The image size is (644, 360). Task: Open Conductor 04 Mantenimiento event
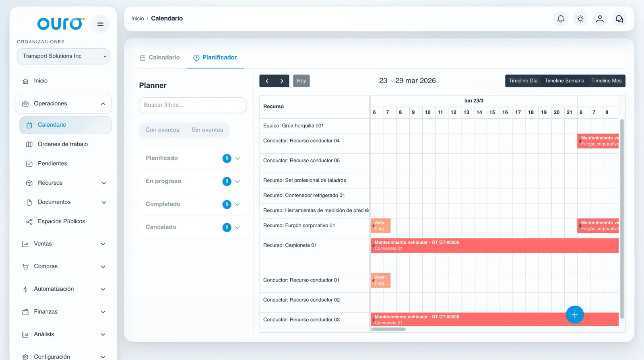598,141
